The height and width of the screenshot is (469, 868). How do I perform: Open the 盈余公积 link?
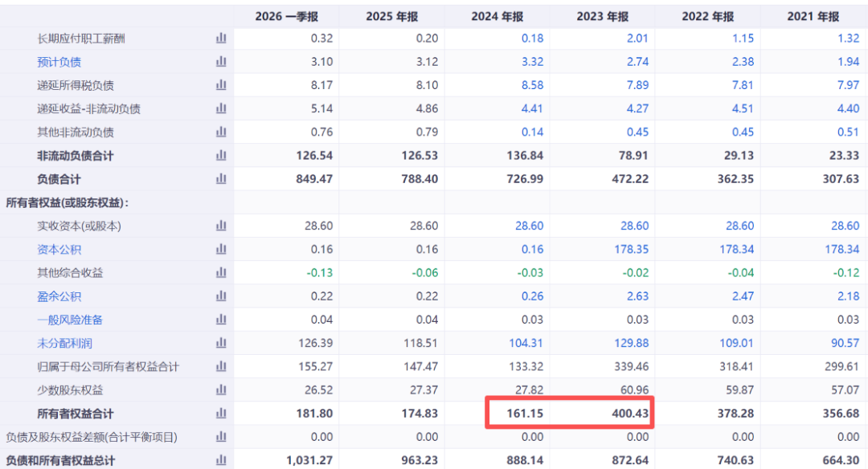59,296
